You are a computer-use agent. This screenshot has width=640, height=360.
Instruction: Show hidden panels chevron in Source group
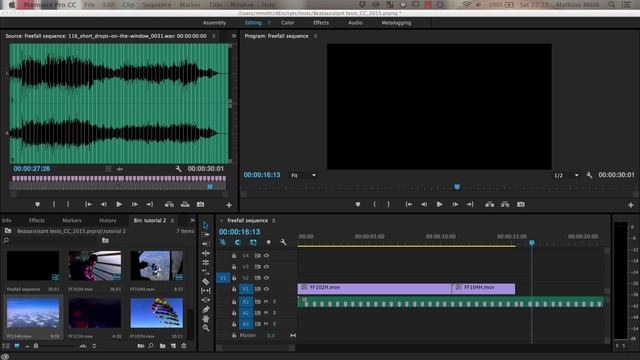(x=234, y=36)
